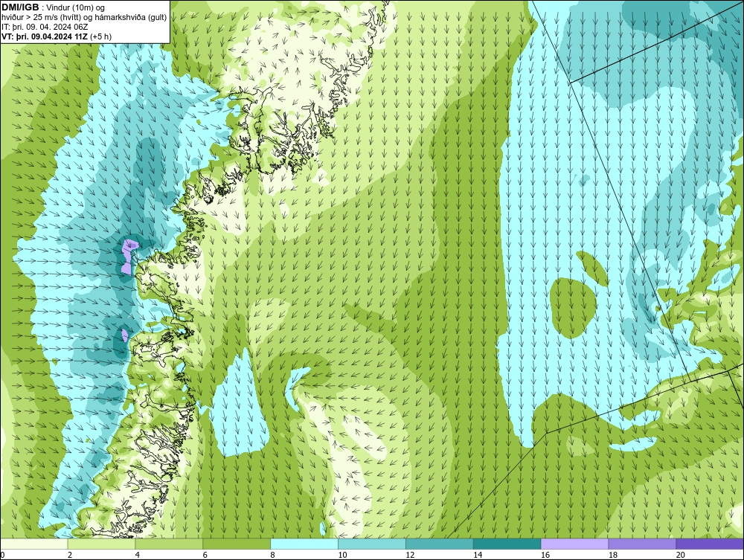Select the 18–20 m/s purple legend segment
This screenshot has width=744, height=560.
[643, 544]
